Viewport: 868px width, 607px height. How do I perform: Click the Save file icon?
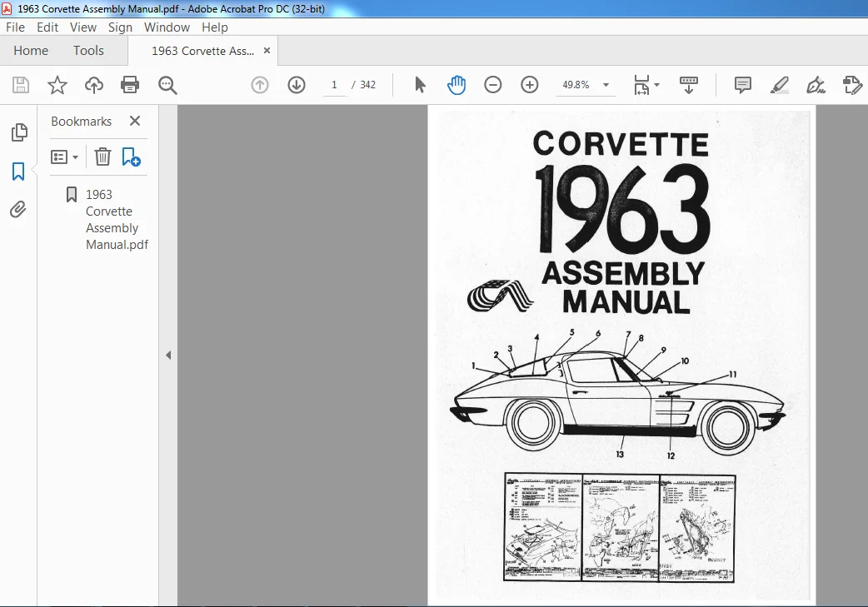tap(21, 85)
